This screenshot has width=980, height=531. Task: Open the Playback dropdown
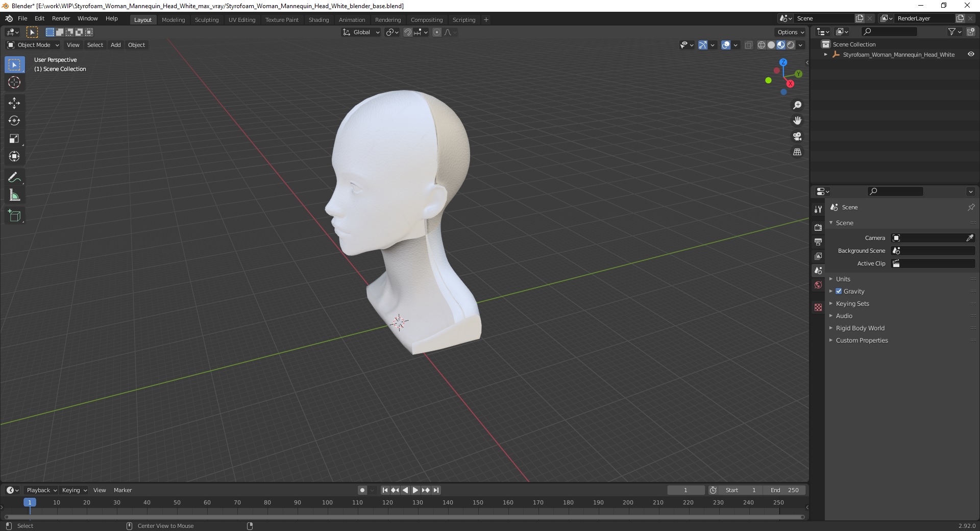tap(41, 490)
